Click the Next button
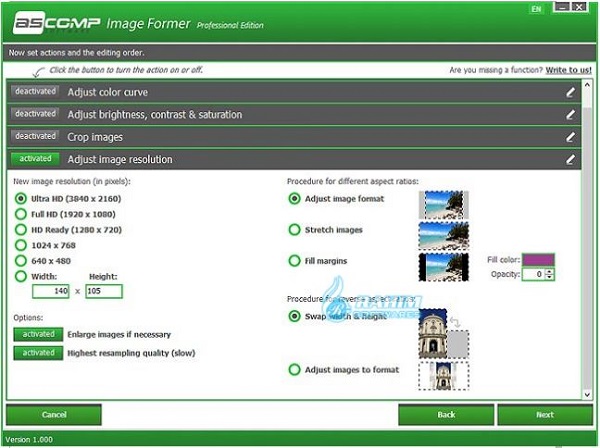Image resolution: width=600 pixels, height=448 pixels. click(x=545, y=415)
